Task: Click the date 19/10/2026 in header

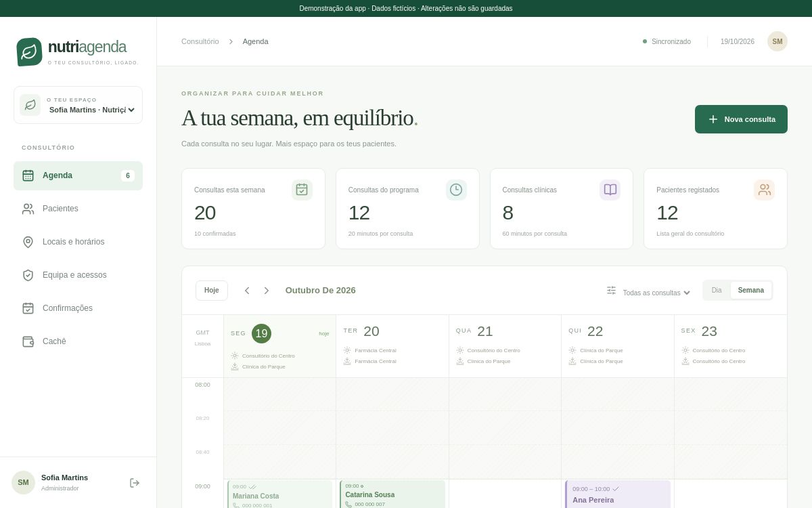Action: click(x=738, y=41)
